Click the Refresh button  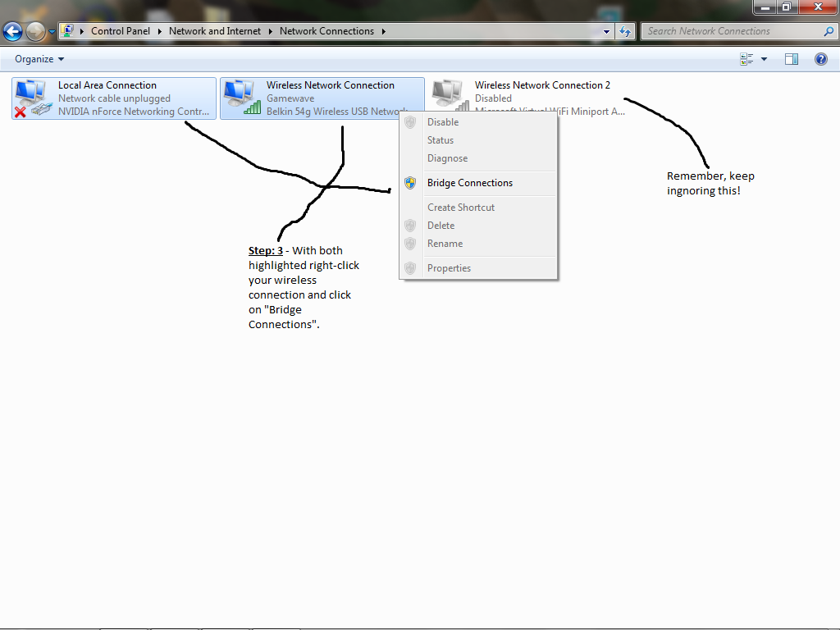pos(624,32)
